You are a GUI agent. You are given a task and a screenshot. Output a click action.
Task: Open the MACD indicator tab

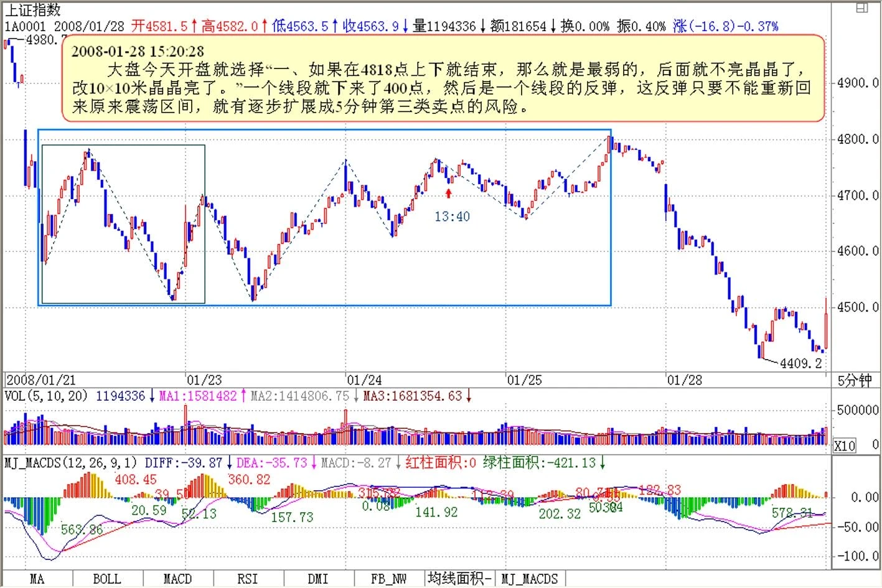[x=177, y=579]
